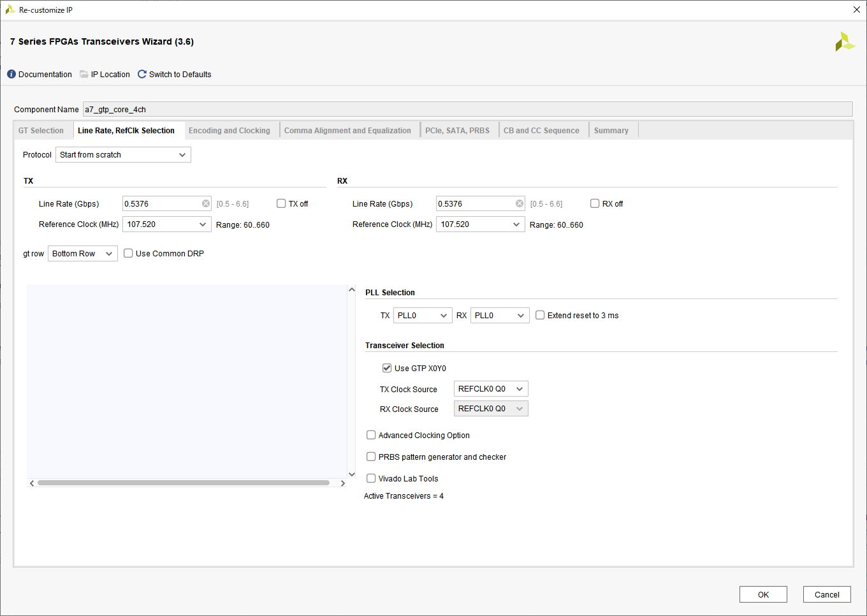Switch to GT Selection tab
867x616 pixels.
(41, 131)
